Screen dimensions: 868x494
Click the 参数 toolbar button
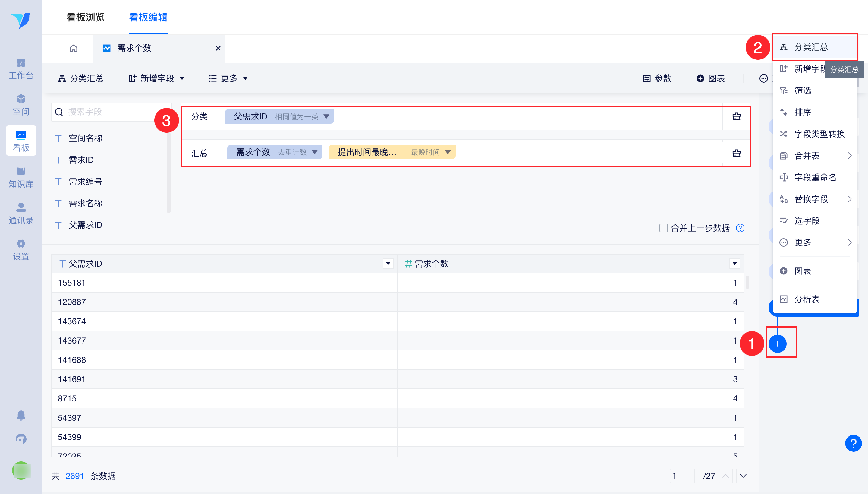657,79
